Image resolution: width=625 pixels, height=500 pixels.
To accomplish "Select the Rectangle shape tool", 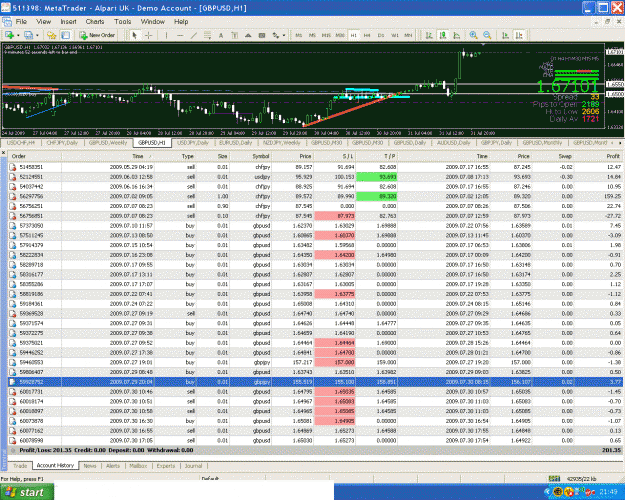I will coord(262,35).
